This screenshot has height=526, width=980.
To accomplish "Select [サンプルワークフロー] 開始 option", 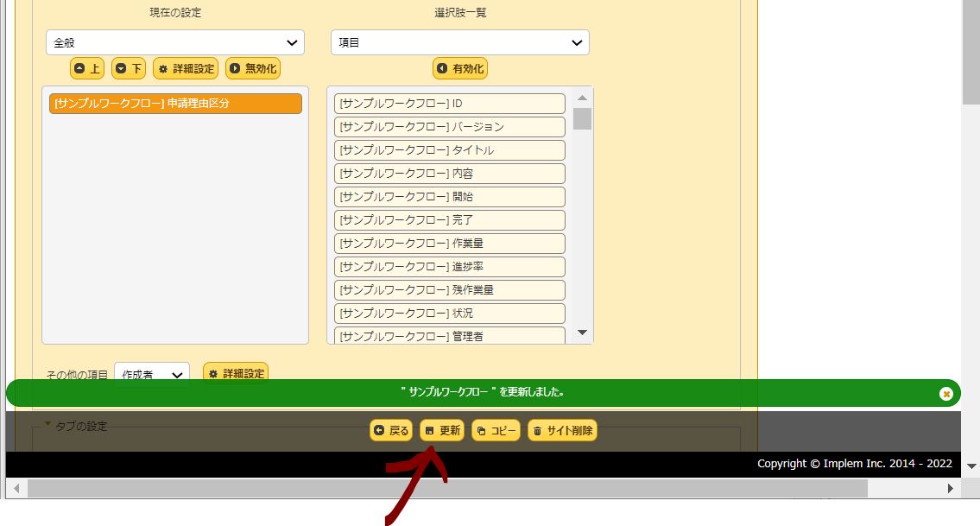I will coord(449,196).
